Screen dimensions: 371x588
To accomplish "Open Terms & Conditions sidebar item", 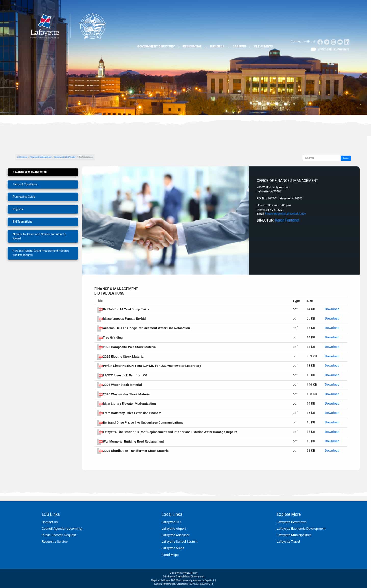I will [x=43, y=185].
